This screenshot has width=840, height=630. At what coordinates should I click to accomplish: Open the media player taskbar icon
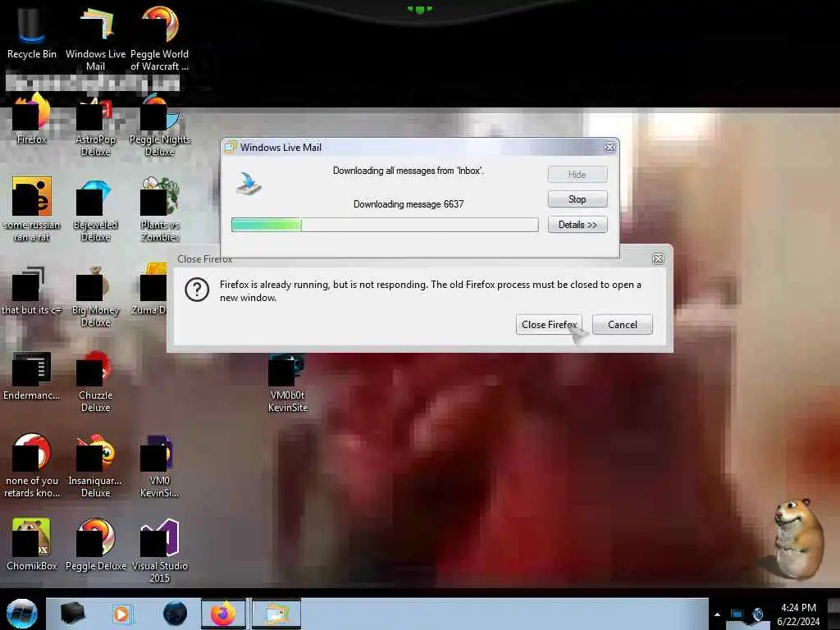121,614
